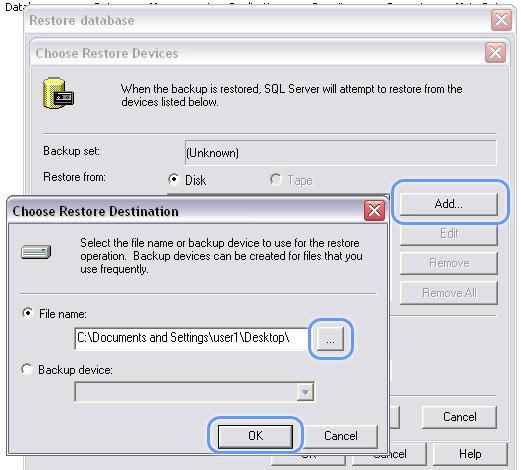Click the Remove button in Restore Devices
The image size is (521, 470).
pos(449,263)
